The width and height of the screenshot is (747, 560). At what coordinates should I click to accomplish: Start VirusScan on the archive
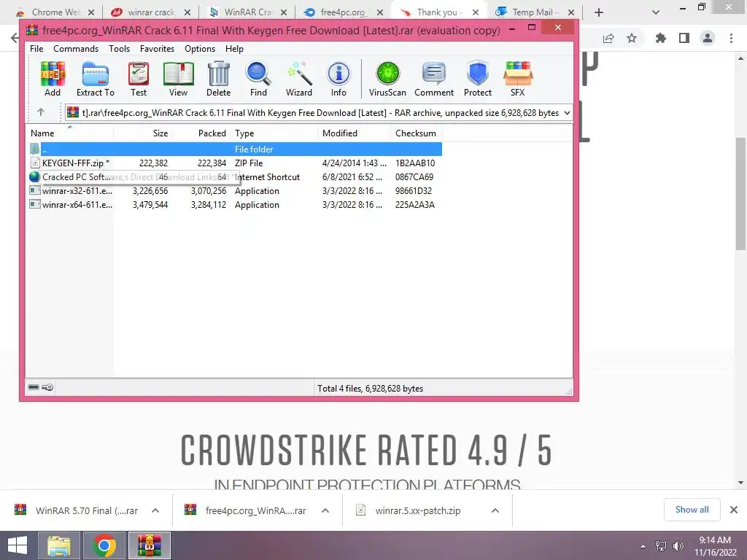[x=387, y=79]
